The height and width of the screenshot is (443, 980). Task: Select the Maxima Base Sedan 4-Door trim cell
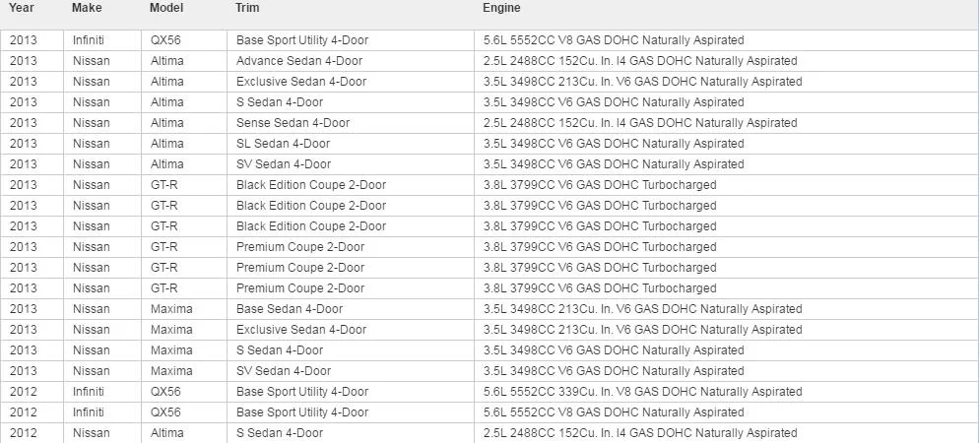click(x=351, y=309)
